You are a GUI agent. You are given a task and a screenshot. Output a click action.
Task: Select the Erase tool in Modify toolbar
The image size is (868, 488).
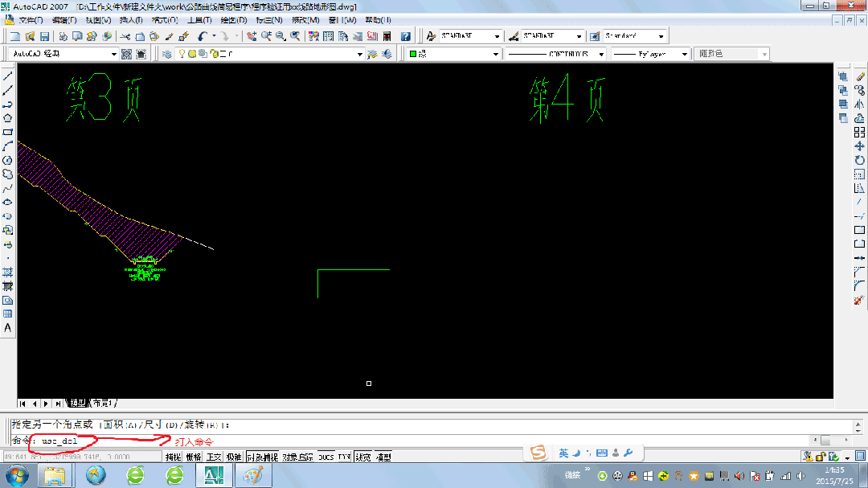[x=860, y=76]
